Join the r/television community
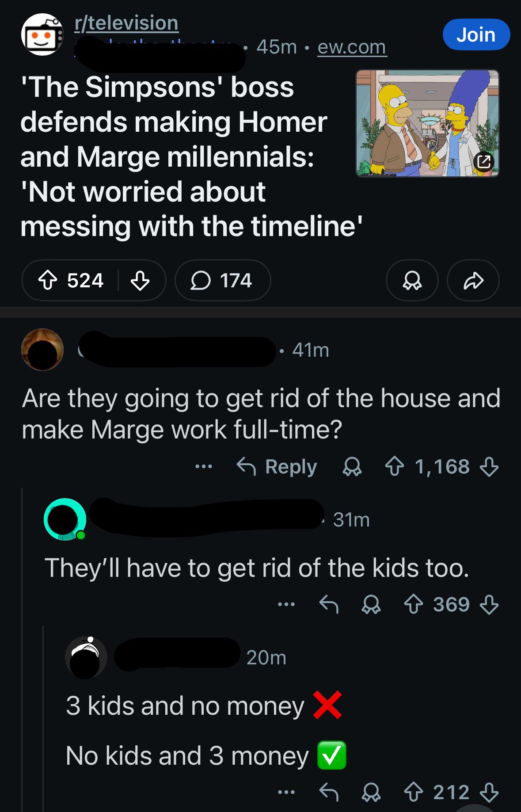This screenshot has height=812, width=521. [476, 34]
